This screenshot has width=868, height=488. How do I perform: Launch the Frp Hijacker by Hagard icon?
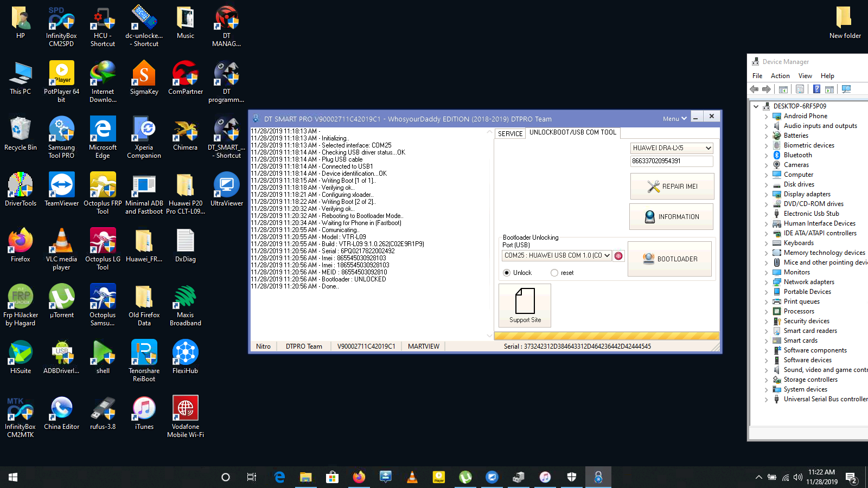[21, 305]
